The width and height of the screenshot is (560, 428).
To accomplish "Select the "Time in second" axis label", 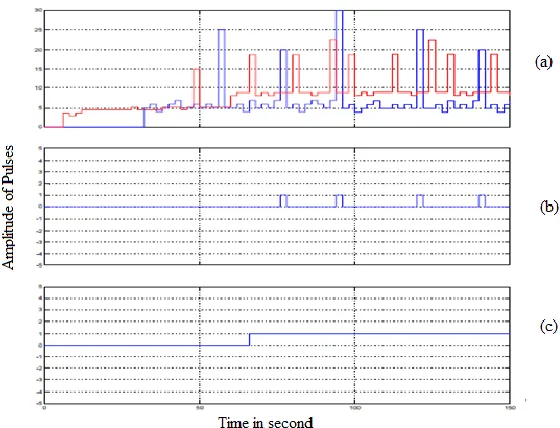I will click(x=266, y=422).
